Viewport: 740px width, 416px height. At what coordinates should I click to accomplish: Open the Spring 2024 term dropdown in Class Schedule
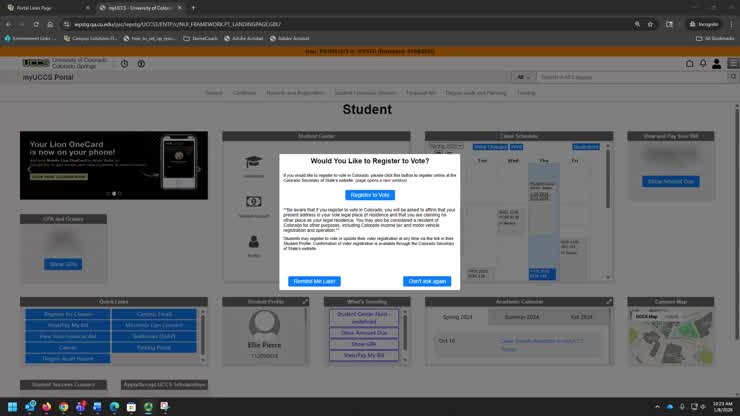446,146
